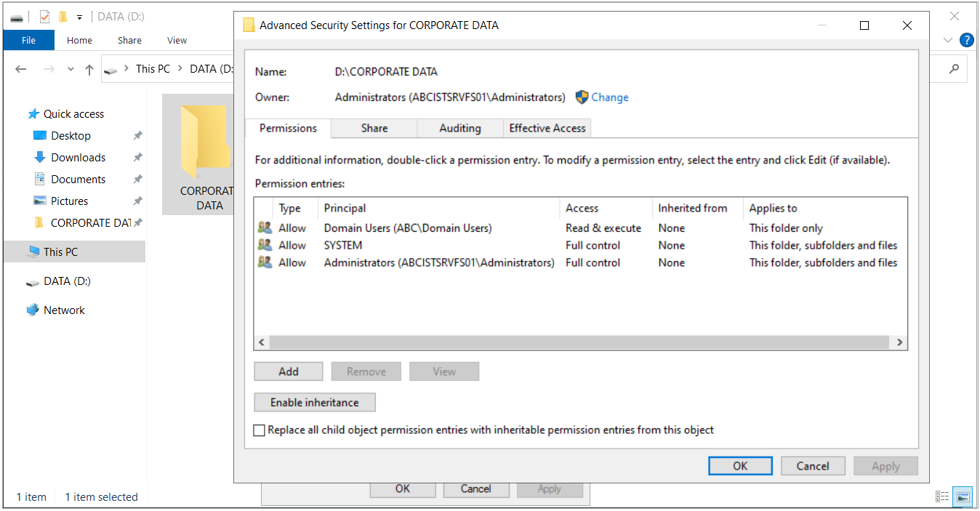The width and height of the screenshot is (980, 511).
Task: Select the Domain Users (ABC\Domain Users) entry
Action: pos(580,228)
